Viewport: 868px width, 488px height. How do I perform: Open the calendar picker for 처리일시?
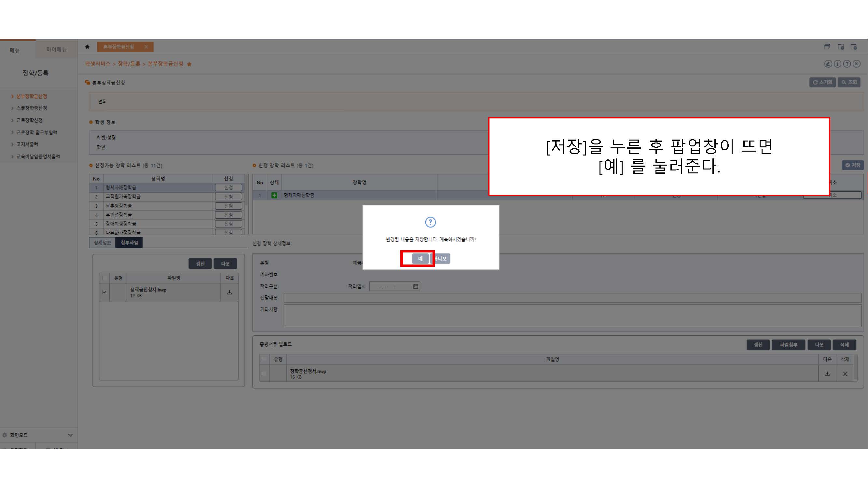(416, 286)
